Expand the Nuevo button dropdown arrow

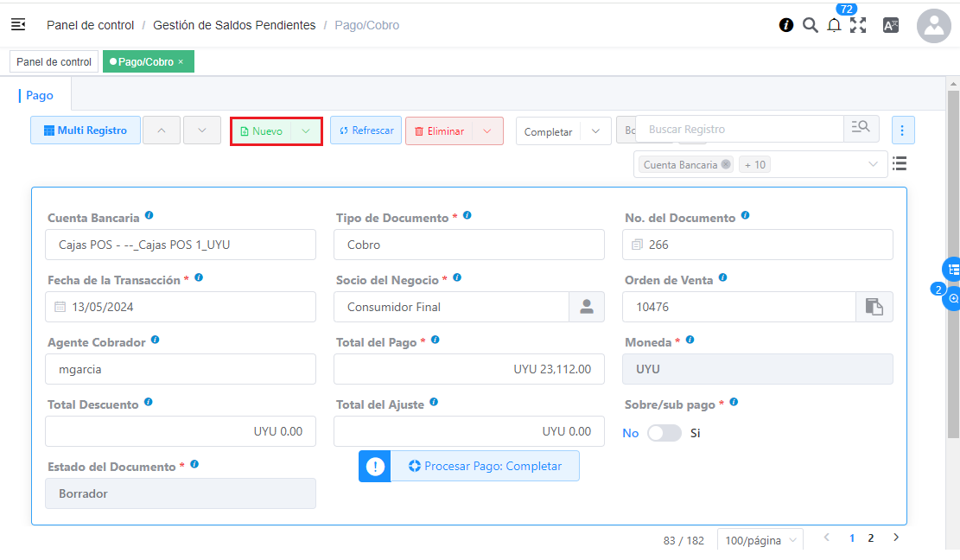point(306,131)
